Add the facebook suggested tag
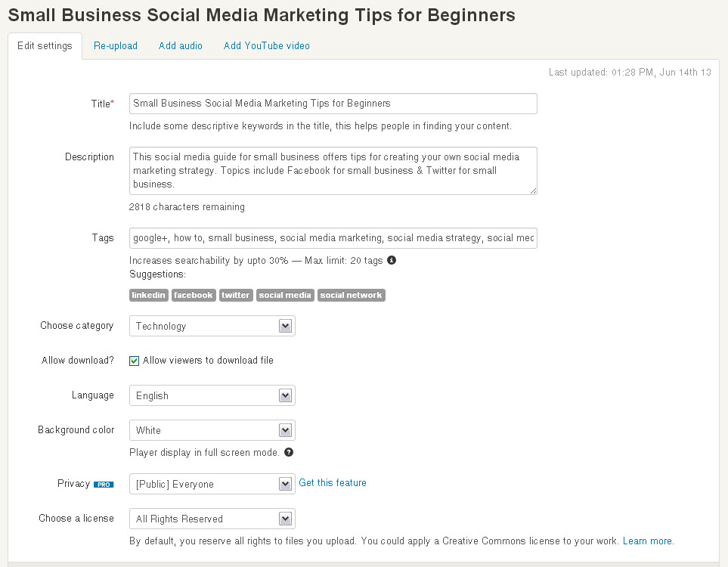 (x=194, y=296)
